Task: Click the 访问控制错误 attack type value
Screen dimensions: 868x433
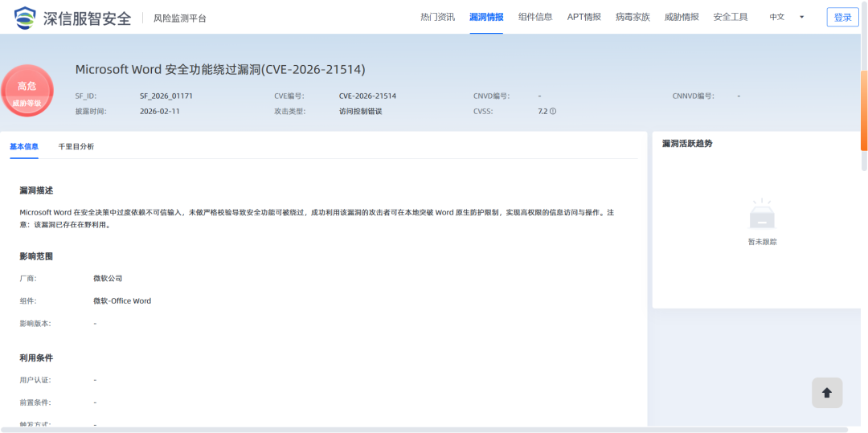Action: [360, 111]
